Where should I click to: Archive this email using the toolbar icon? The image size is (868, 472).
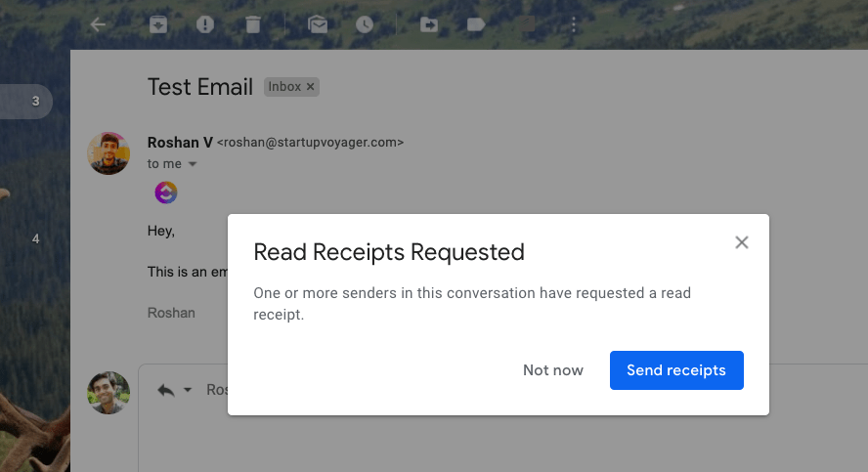point(158,25)
